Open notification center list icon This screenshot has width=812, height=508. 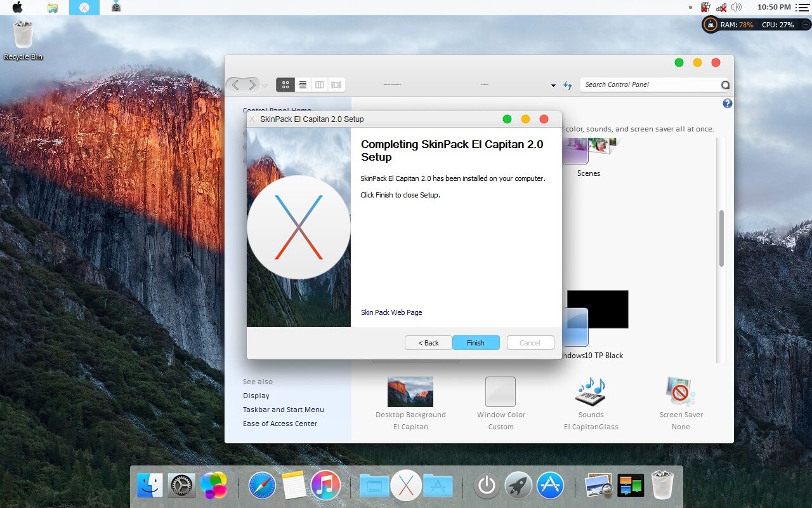coord(802,7)
